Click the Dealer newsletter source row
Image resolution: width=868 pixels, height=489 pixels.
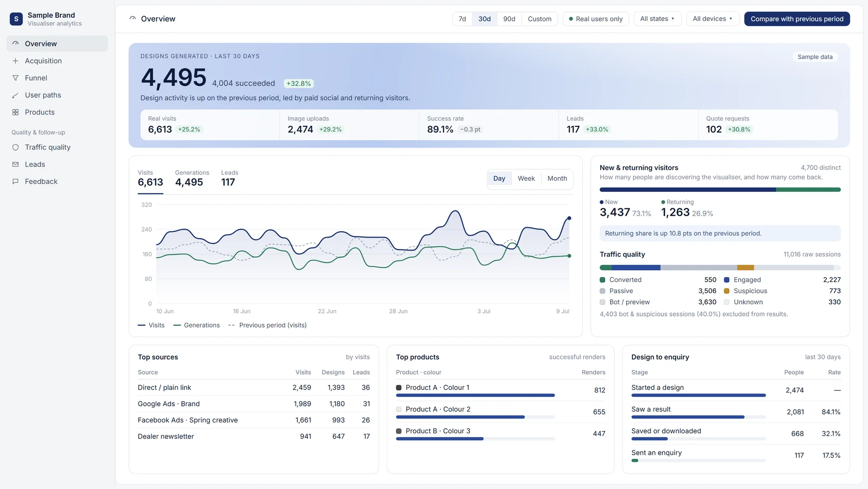click(254, 437)
